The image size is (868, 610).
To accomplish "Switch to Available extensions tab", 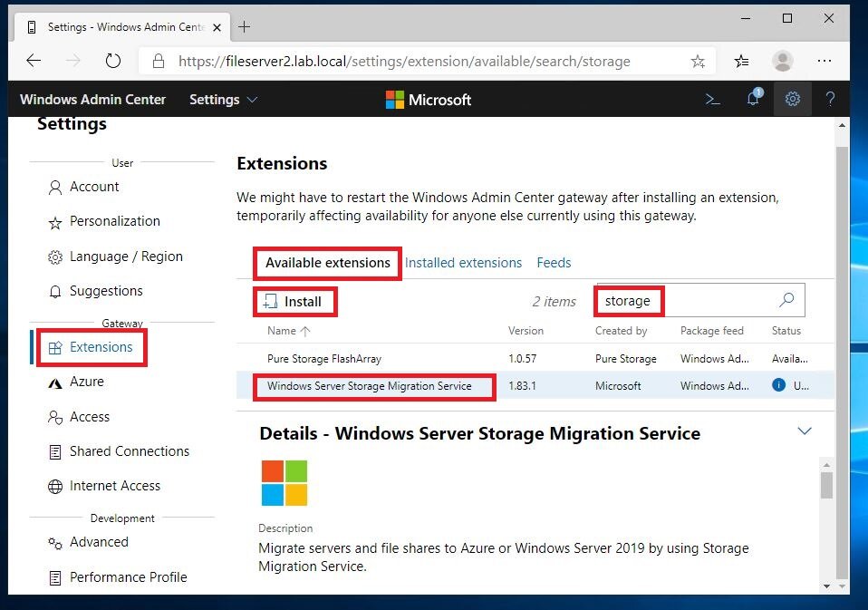I will (x=328, y=263).
